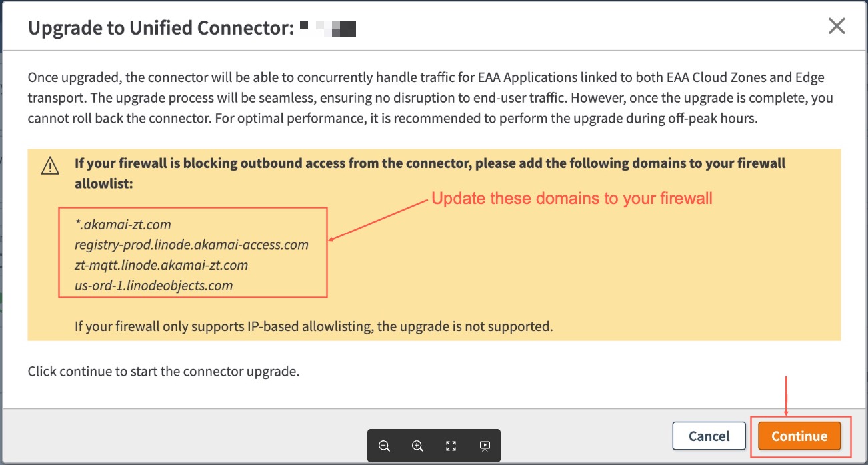Screen dimensions: 868x465
Task: Select the us-ord-1.linodeobjects.com domain
Action: pyautogui.click(x=153, y=286)
